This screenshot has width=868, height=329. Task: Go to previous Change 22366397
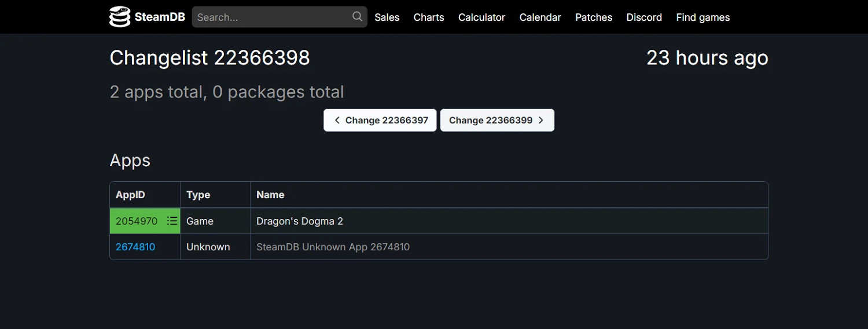pos(380,120)
